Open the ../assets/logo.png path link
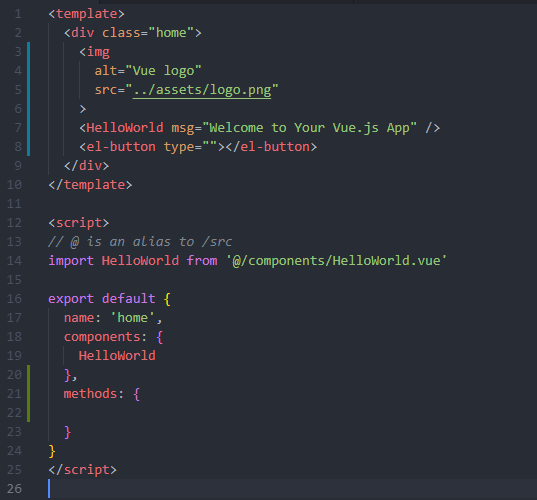This screenshot has height=500, width=537. [x=202, y=90]
